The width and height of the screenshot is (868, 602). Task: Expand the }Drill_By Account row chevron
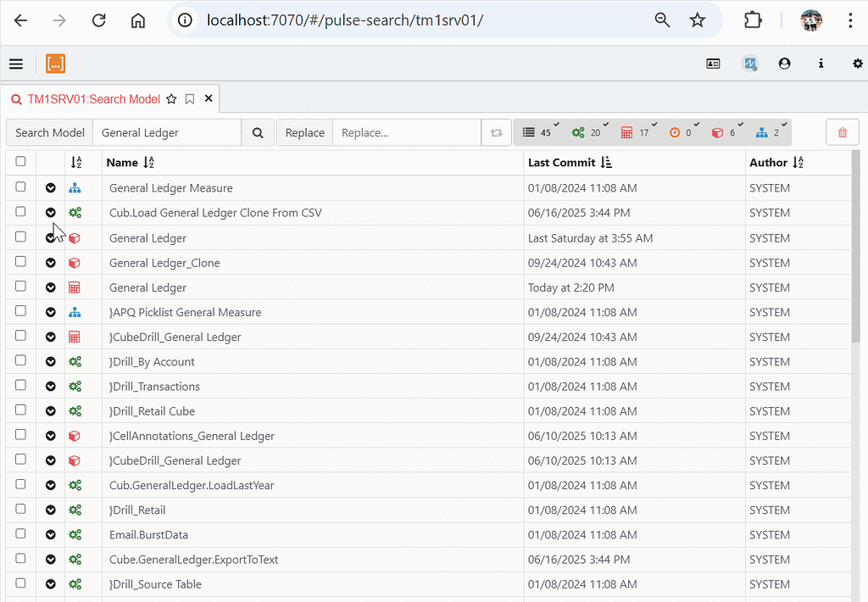click(x=51, y=362)
